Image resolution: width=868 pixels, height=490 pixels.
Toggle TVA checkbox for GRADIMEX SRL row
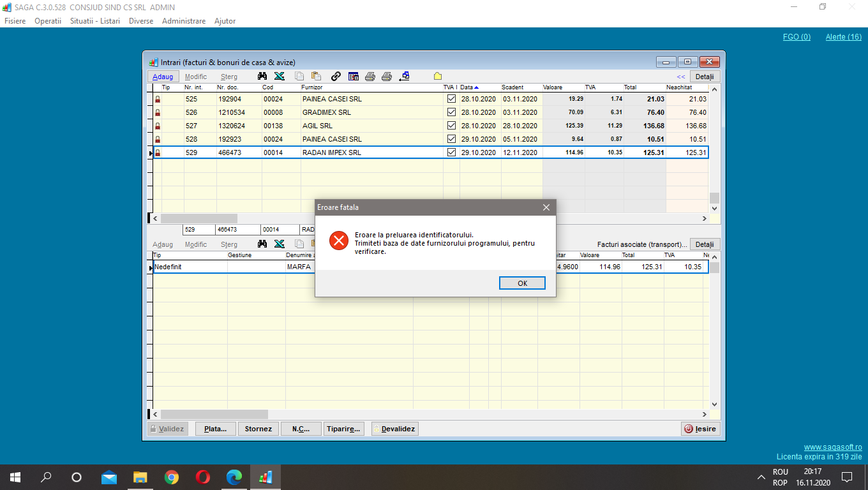pyautogui.click(x=451, y=112)
